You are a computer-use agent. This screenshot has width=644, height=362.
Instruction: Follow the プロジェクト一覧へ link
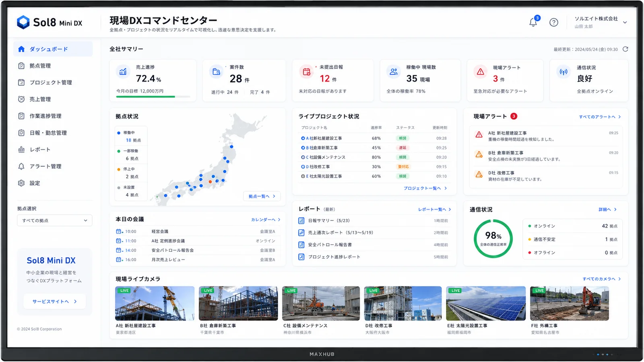[x=425, y=188]
